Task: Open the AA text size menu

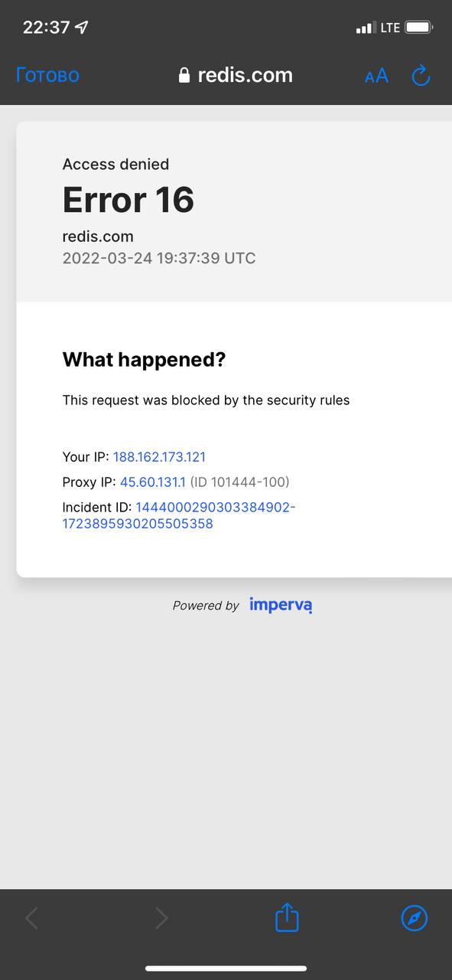Action: tap(376, 76)
